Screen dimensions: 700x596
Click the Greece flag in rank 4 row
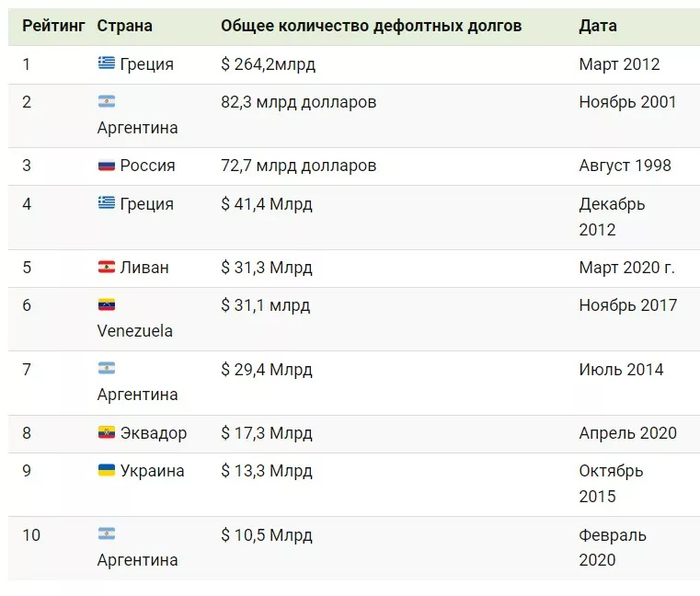point(107,203)
